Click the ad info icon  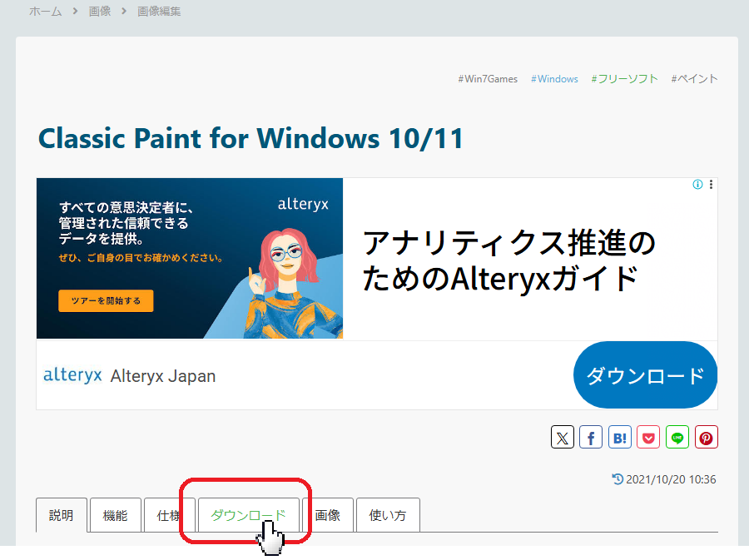pyautogui.click(x=697, y=185)
